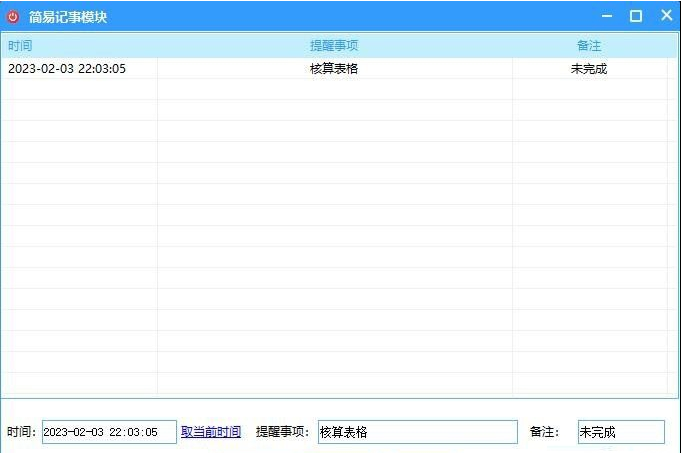Select the 核算表格 table cell

click(335, 68)
